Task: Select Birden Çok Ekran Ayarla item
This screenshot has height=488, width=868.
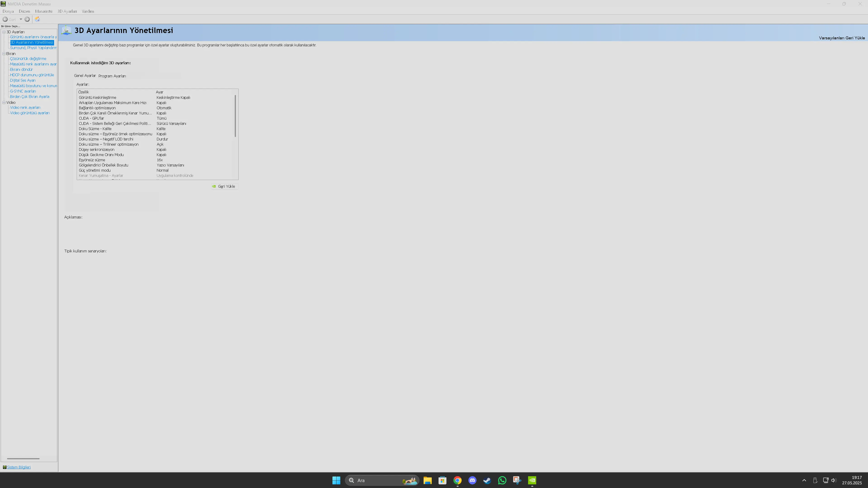Action: (x=29, y=96)
